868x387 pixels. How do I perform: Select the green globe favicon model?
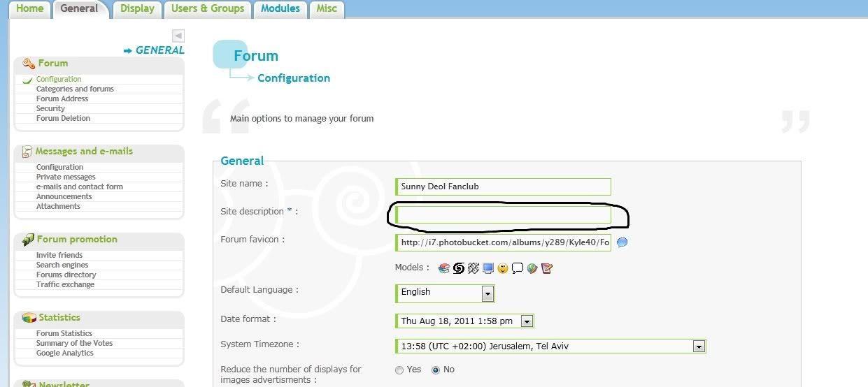(x=532, y=268)
